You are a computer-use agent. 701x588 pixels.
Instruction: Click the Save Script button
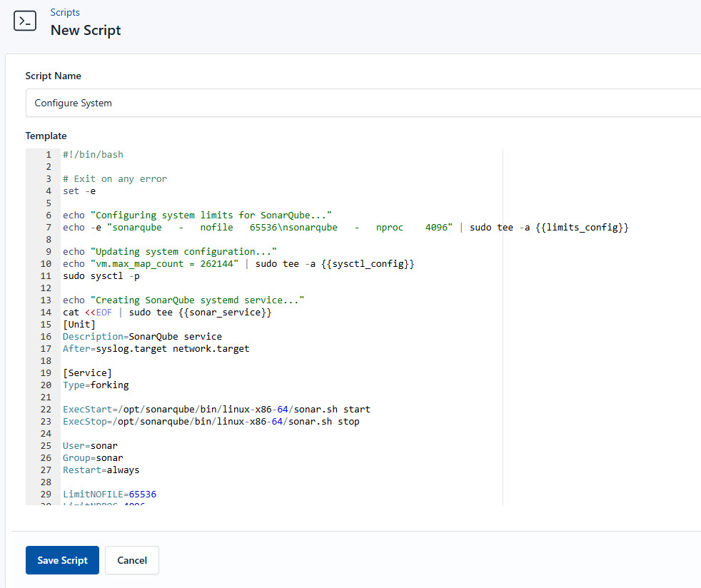62,560
